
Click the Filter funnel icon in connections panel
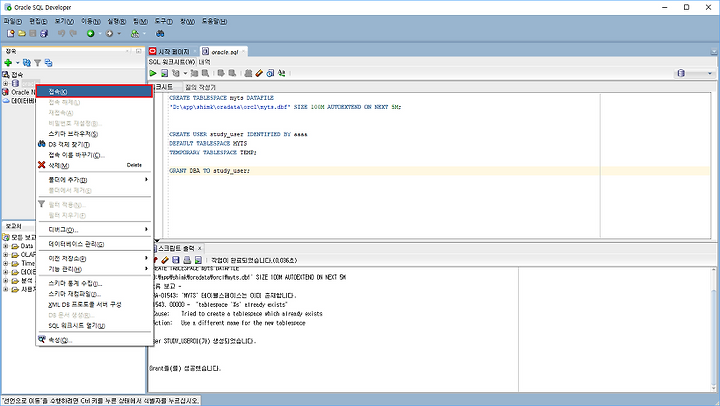(x=38, y=62)
